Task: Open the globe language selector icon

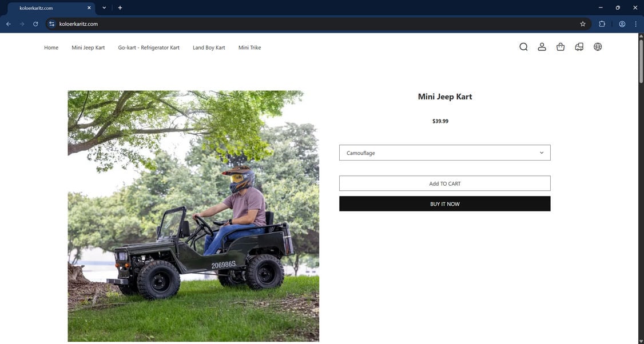Action: (x=598, y=47)
